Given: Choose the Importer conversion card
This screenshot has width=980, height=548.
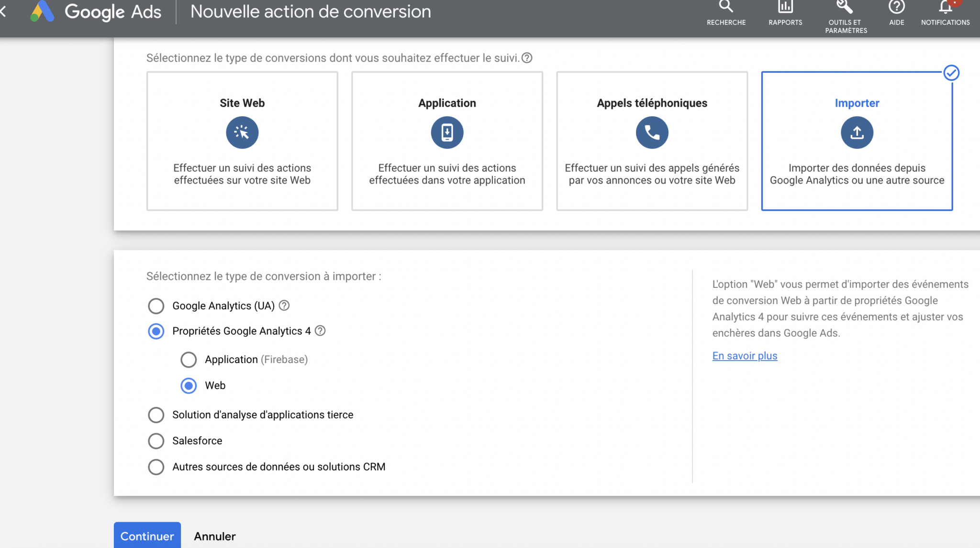Looking at the screenshot, I should (857, 141).
